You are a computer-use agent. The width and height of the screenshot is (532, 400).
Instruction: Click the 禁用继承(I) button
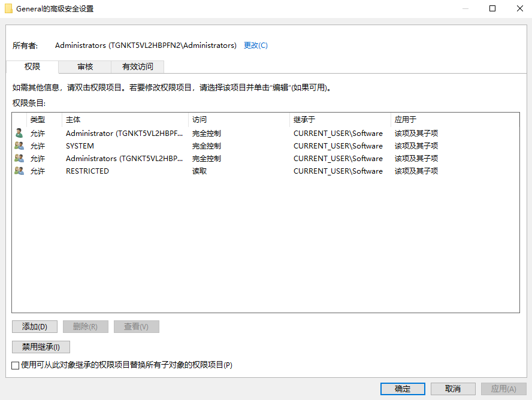pos(41,347)
